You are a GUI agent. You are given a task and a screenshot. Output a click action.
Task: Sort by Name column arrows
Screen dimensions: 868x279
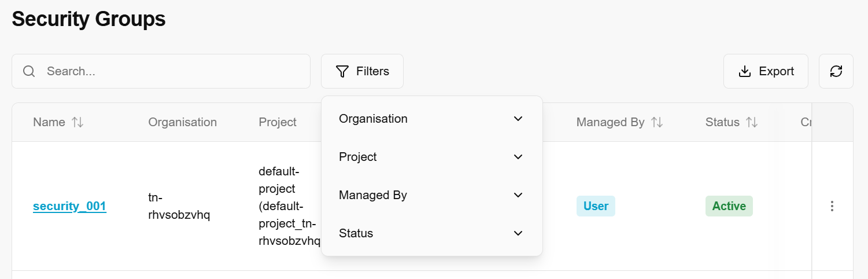tap(77, 122)
